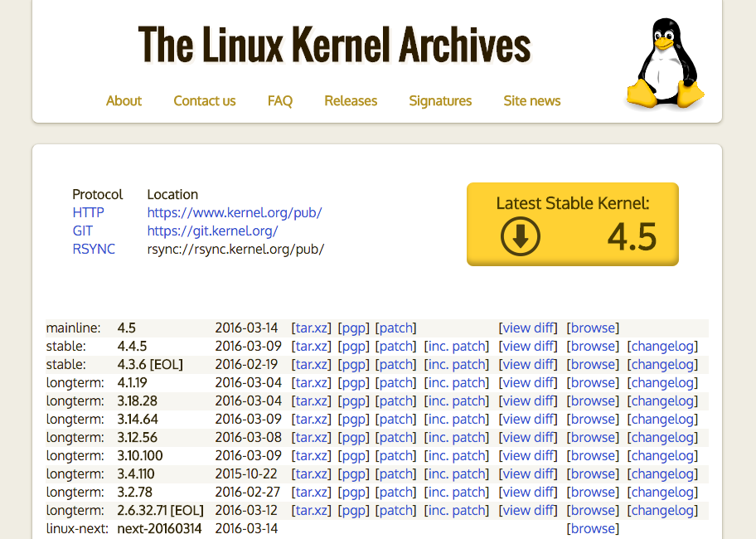Download tar.xz for stable 4.4.5
This screenshot has width=756, height=539.
tap(311, 346)
